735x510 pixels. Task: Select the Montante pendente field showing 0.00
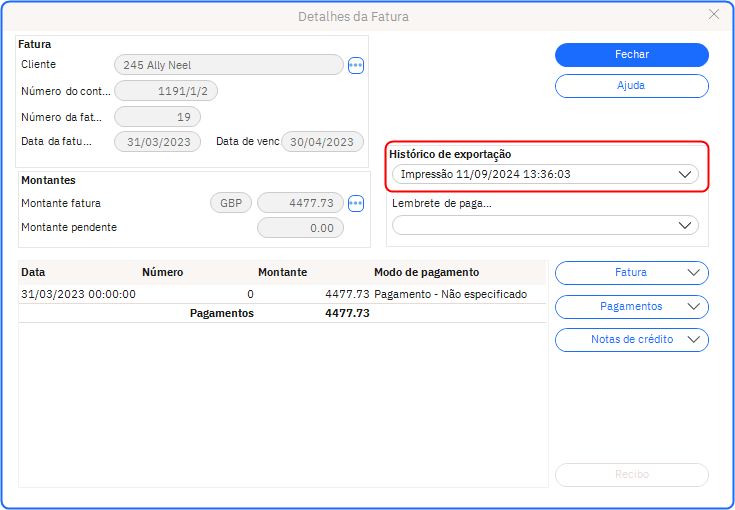point(300,228)
